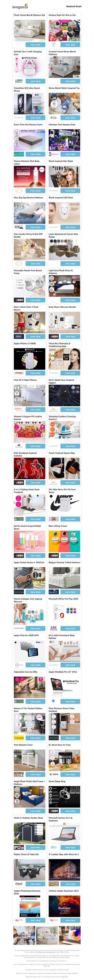Open the Winter Warmers category banner
This screenshot has height=980, width=94.
(24, 935)
